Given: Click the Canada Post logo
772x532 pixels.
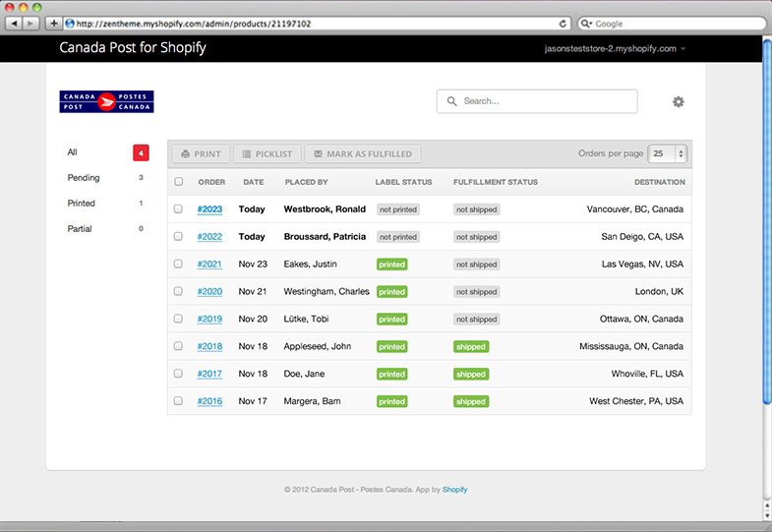Looking at the screenshot, I should (106, 102).
